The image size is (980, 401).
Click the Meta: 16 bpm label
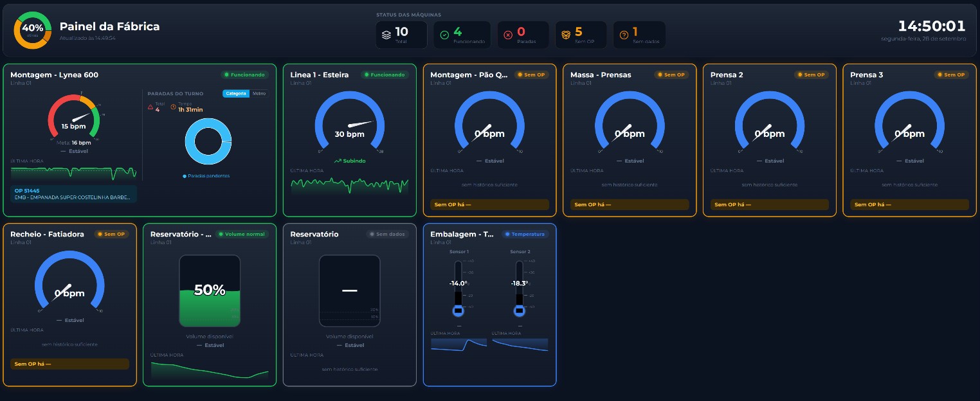coord(73,143)
